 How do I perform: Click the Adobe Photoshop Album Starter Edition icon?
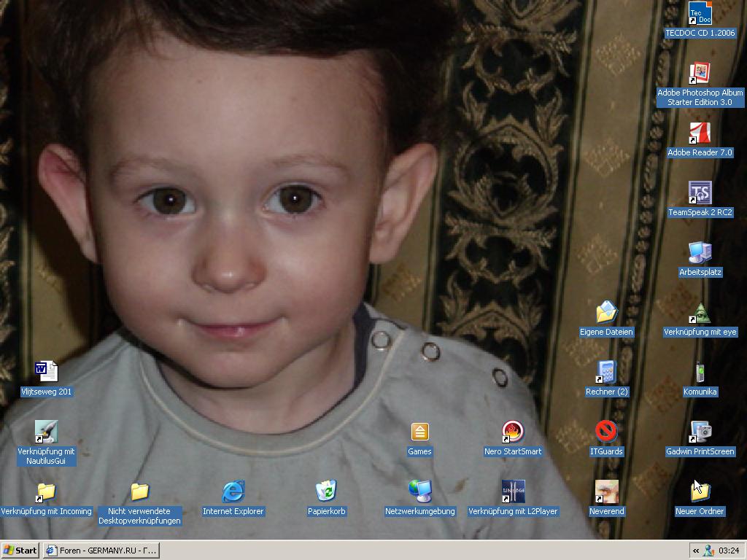700,73
